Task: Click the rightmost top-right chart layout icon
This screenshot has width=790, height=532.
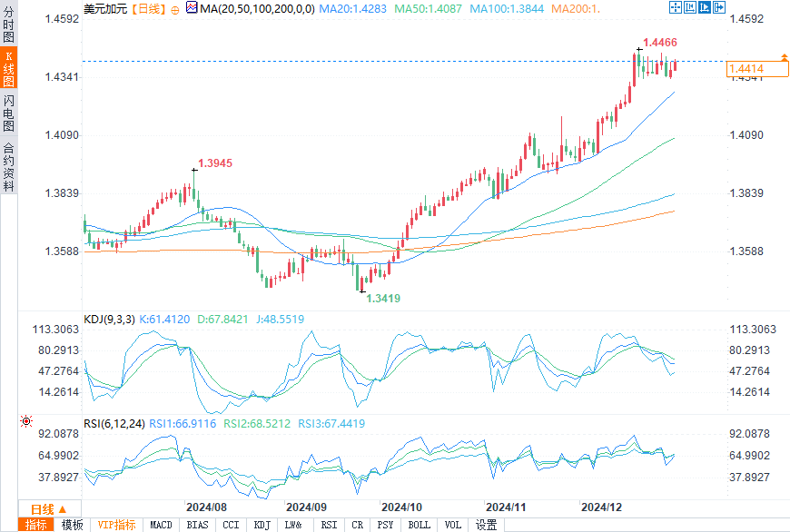Action: tap(718, 8)
